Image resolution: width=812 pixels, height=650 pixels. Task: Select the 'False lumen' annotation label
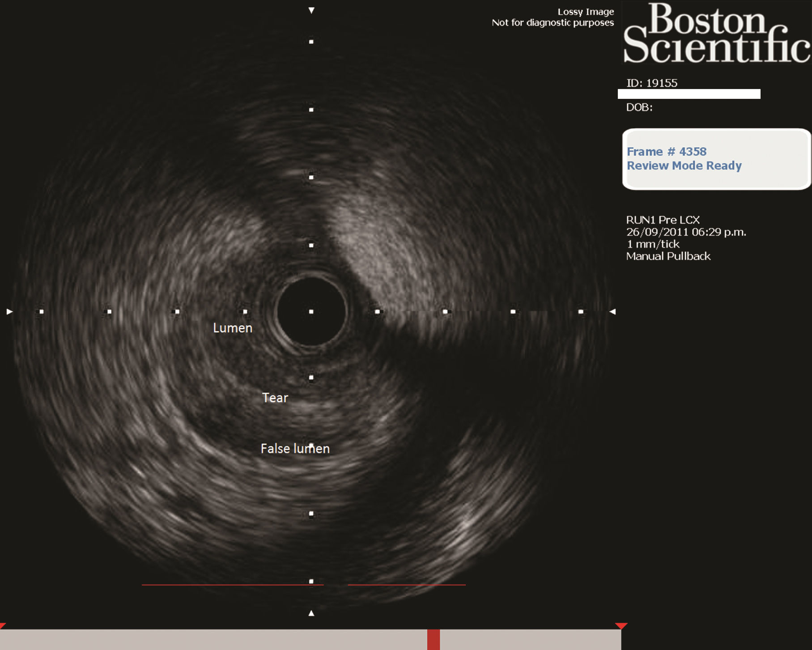295,449
